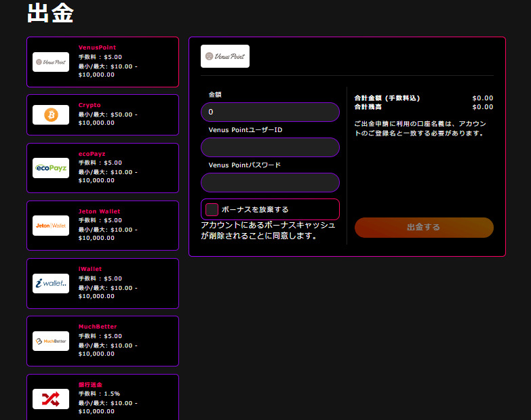The image size is (531, 420).
Task: Click the 合計残高 label
Action: coord(368,107)
